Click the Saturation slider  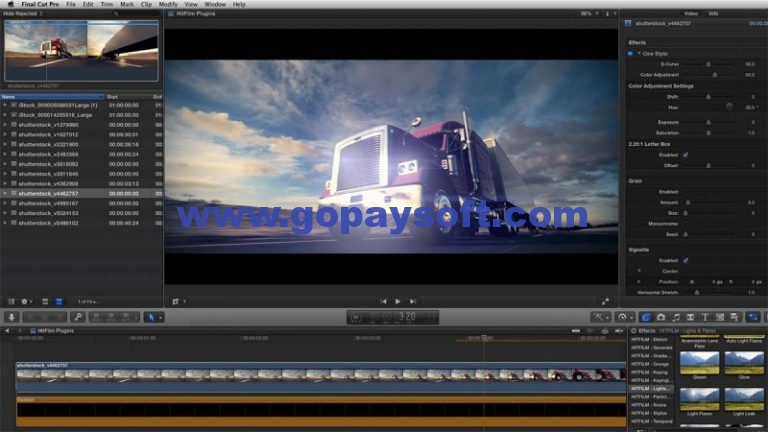pos(708,133)
